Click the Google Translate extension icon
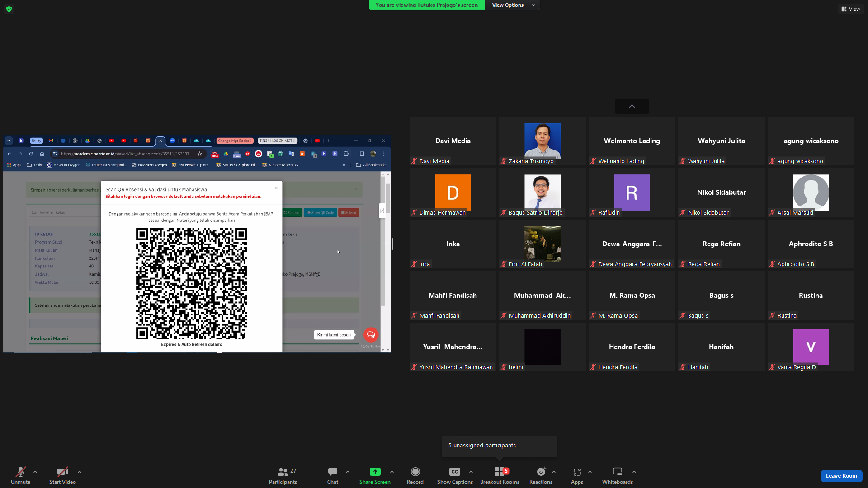The width and height of the screenshot is (868, 488). coord(291,154)
